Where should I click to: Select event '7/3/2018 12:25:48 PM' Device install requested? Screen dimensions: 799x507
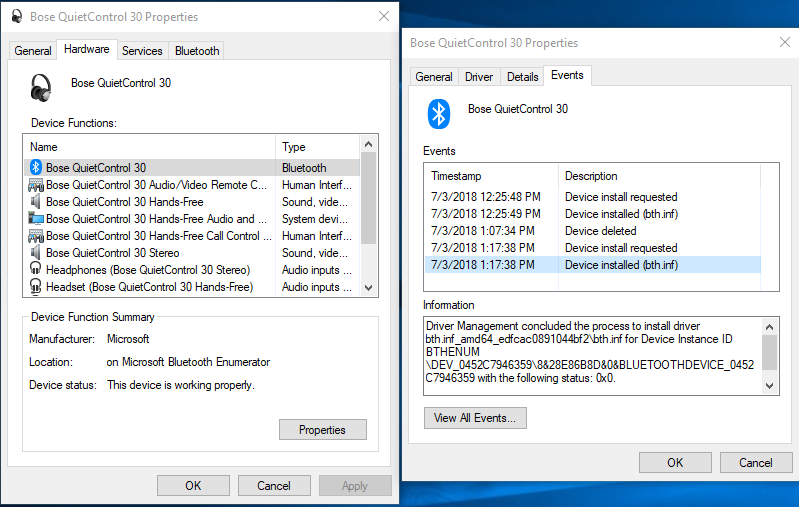[x=593, y=197]
